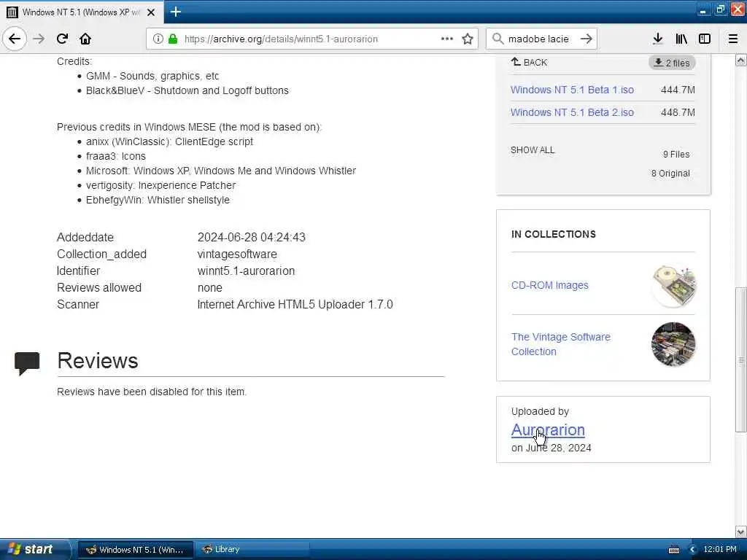Bookmark this page with the star
The height and width of the screenshot is (560, 747).
468,39
